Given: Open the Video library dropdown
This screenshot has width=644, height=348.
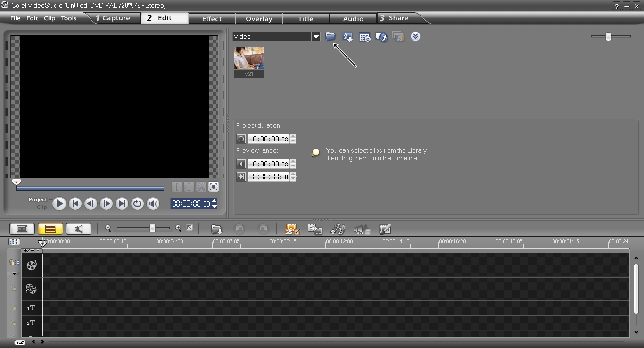Looking at the screenshot, I should pyautogui.click(x=315, y=36).
